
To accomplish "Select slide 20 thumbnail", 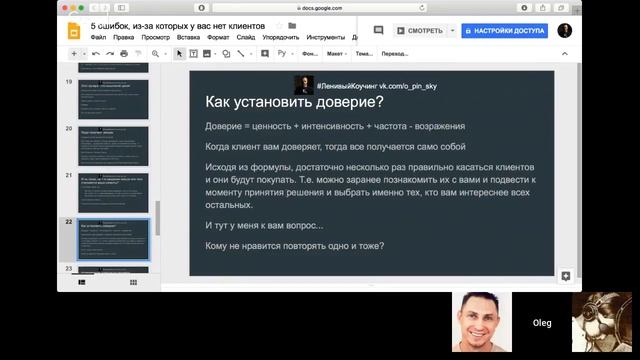I will point(113,146).
